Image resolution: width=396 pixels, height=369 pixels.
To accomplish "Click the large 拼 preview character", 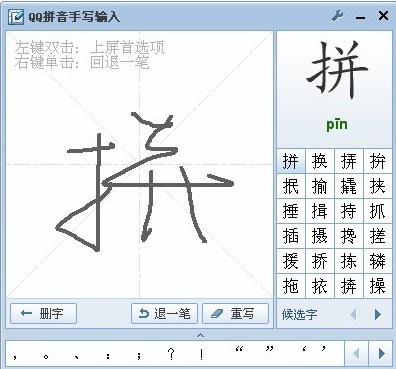I will [x=337, y=69].
